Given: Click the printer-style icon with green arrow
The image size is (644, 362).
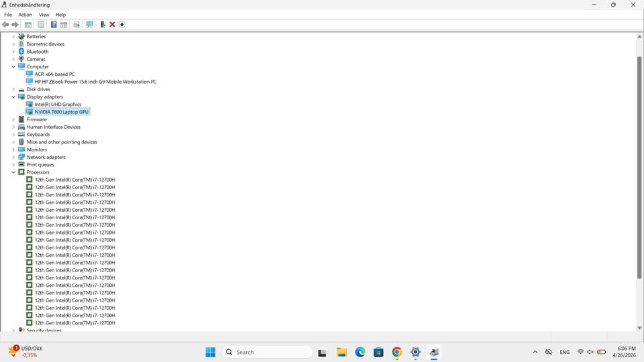Looking at the screenshot, I should 76,25.
